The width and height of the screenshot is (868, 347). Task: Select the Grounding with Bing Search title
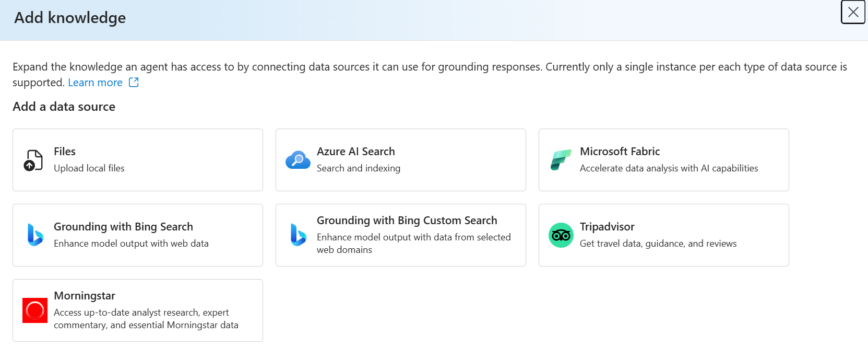123,227
